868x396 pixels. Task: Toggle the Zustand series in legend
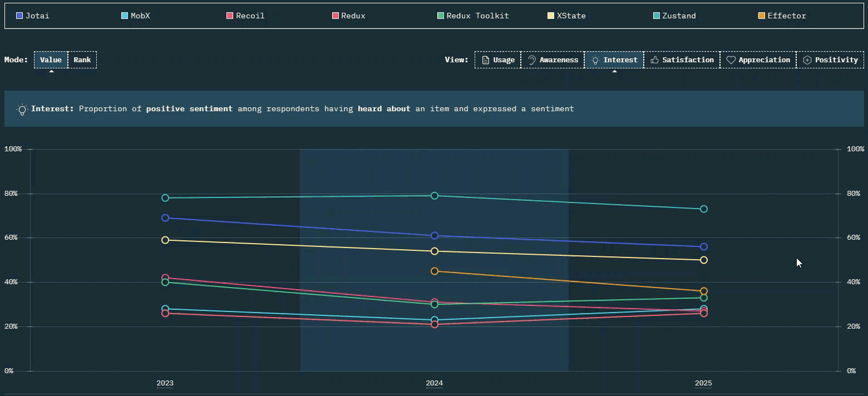[678, 16]
